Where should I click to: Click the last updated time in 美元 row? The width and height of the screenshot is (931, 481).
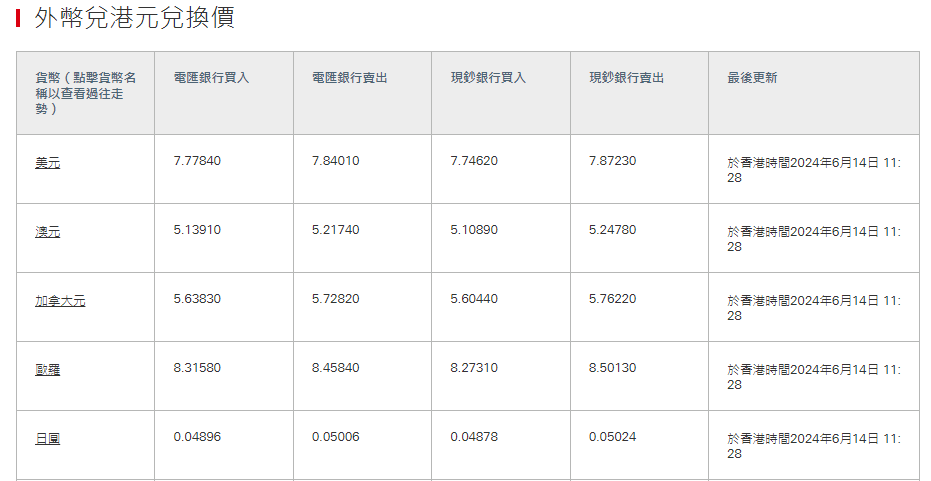(x=813, y=169)
